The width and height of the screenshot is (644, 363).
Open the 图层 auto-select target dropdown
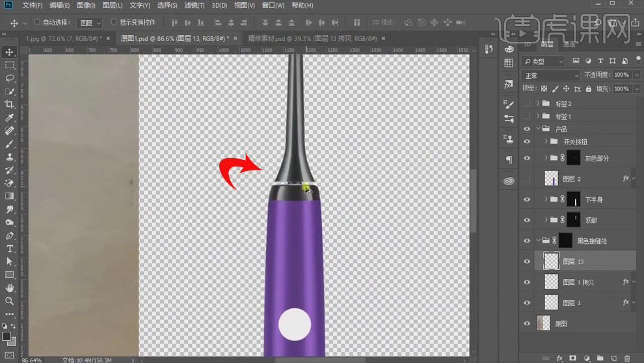[90, 23]
